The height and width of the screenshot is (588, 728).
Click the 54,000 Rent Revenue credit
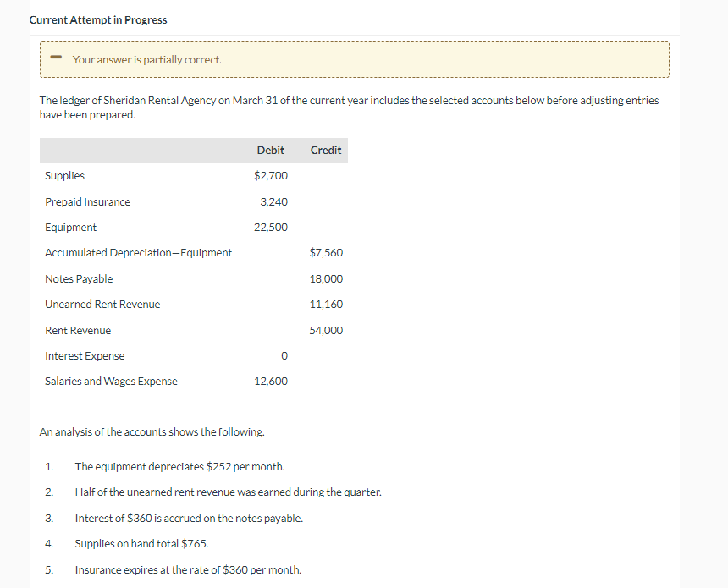click(326, 331)
